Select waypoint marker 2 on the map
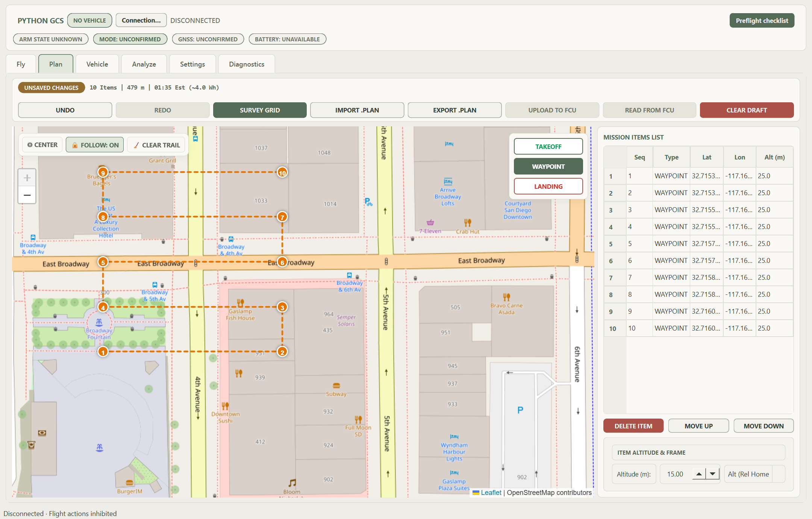812x519 pixels. click(282, 352)
